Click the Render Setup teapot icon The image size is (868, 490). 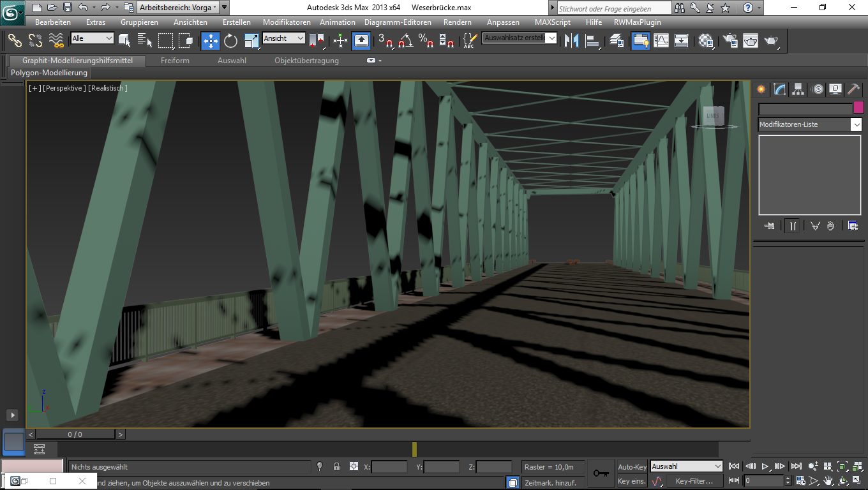730,41
